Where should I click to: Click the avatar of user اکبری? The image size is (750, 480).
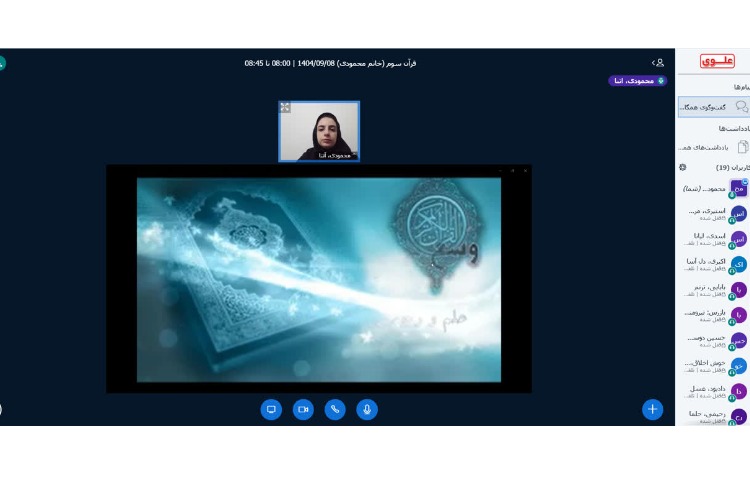[739, 264]
